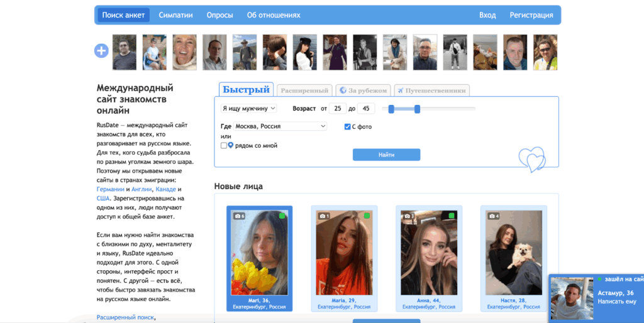Image resolution: width=644 pixels, height=323 pixels.
Task: Click the double hearts icon in search panel
Action: click(531, 159)
